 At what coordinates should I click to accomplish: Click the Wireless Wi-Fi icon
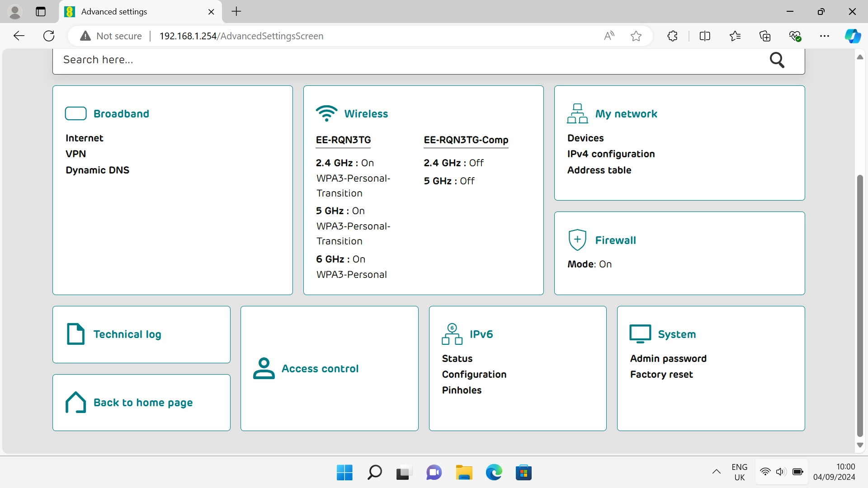point(327,113)
